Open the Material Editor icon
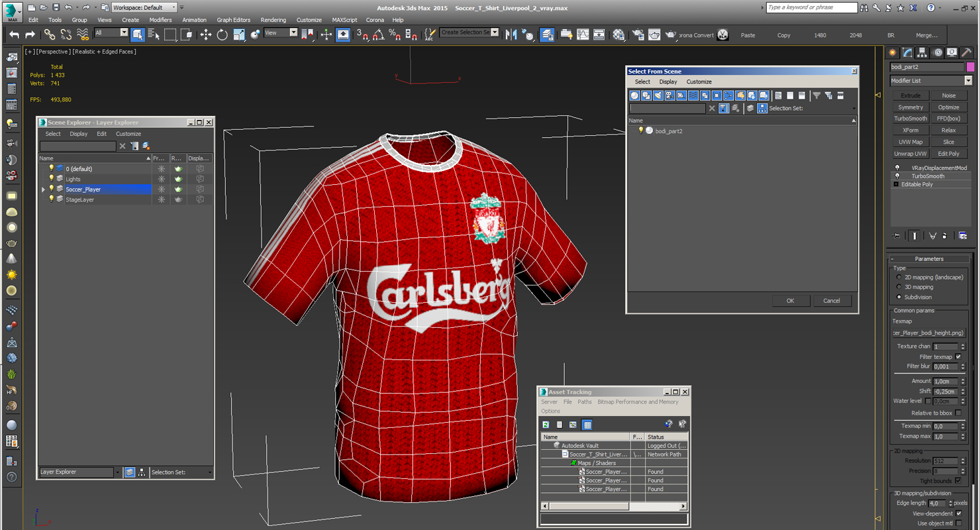 click(x=618, y=34)
